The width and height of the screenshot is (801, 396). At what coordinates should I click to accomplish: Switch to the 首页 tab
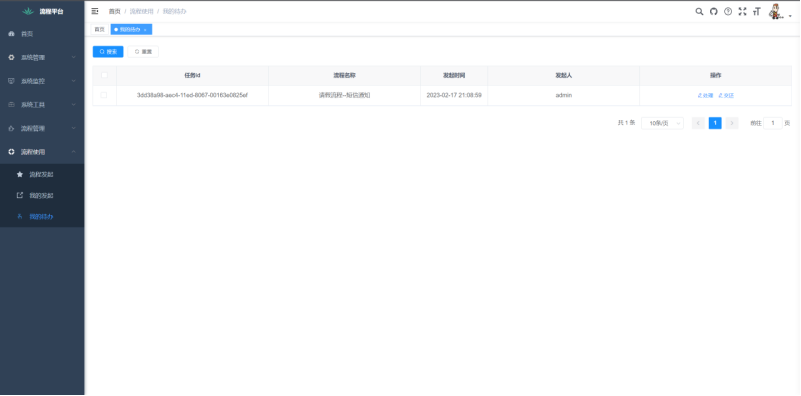[100, 30]
